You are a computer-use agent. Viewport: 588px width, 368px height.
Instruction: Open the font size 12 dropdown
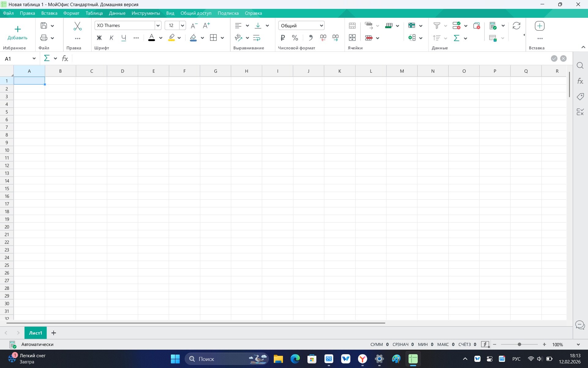pos(182,25)
